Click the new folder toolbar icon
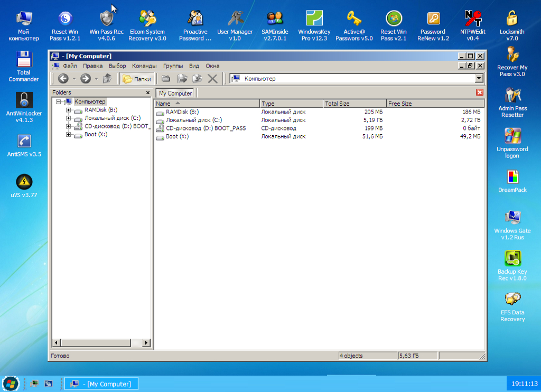This screenshot has width=541, height=392. pos(166,79)
